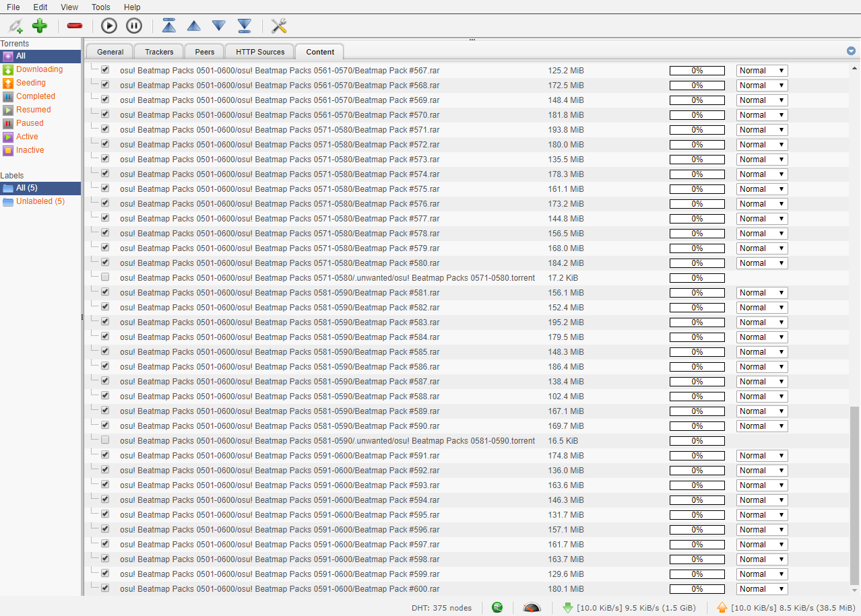861x616 pixels.
Task: Uncheck Beatmap Pack #576.rar file checkbox
Action: point(105,203)
